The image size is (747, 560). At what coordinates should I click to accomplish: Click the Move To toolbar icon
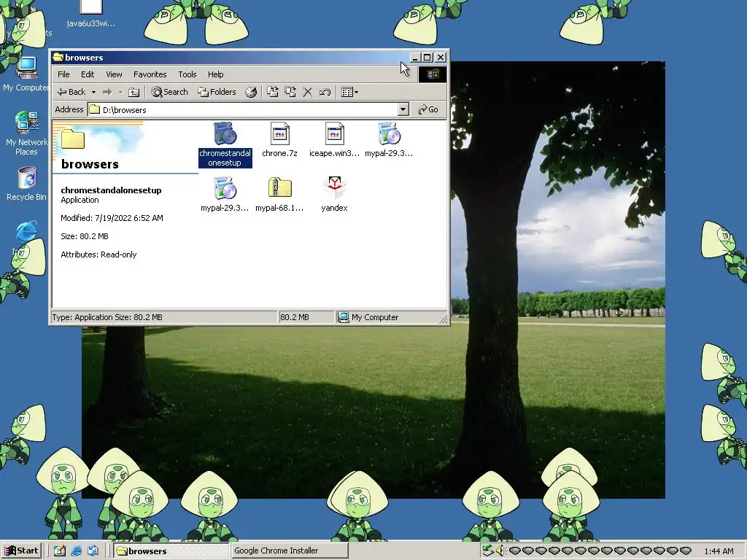[273, 92]
